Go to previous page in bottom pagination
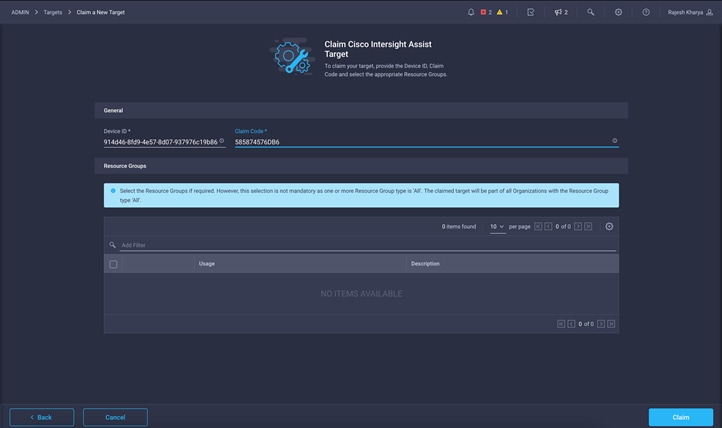This screenshot has width=722, height=428. [x=571, y=324]
